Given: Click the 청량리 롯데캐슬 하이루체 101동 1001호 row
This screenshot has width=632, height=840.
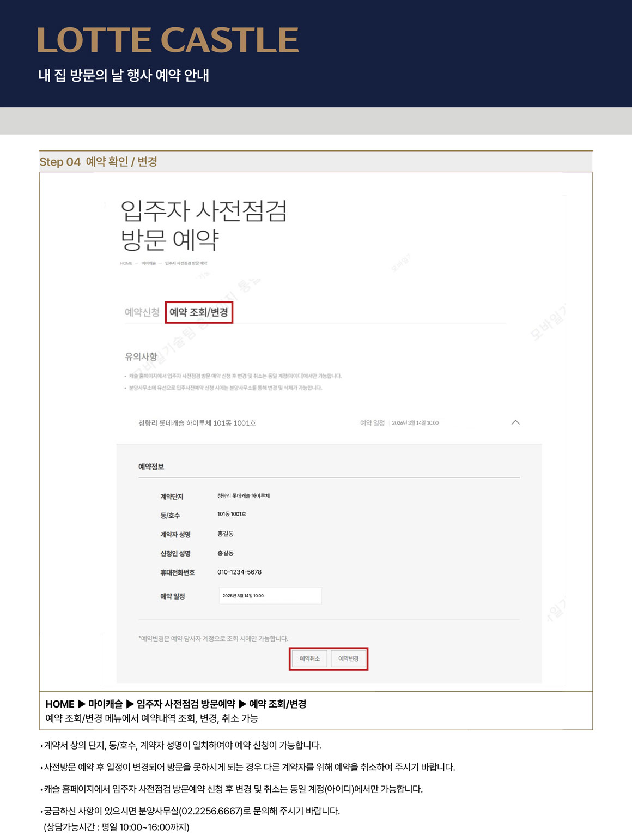Looking at the screenshot, I should click(x=197, y=423).
